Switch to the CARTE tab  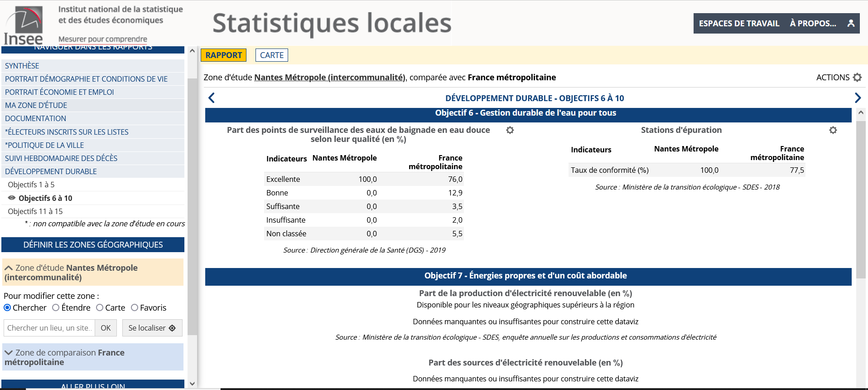pos(271,55)
